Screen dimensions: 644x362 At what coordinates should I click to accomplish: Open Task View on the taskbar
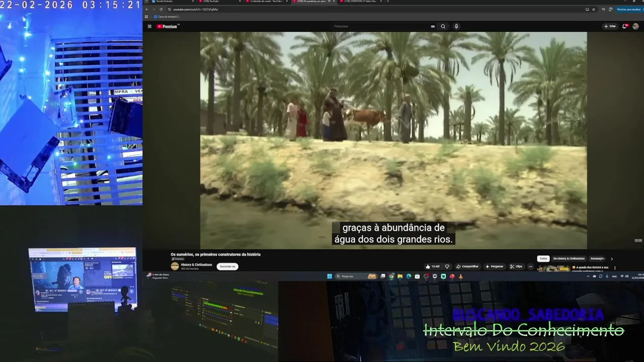[x=383, y=276]
